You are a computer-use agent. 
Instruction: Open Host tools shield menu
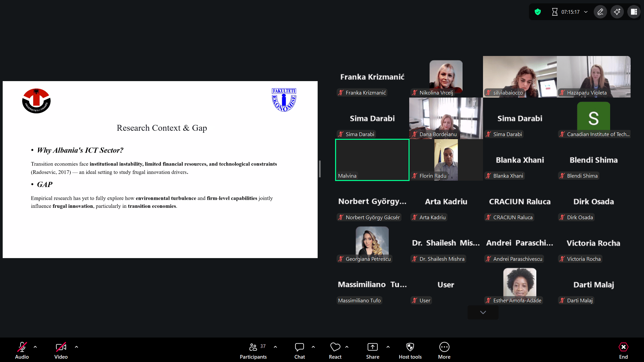click(410, 351)
